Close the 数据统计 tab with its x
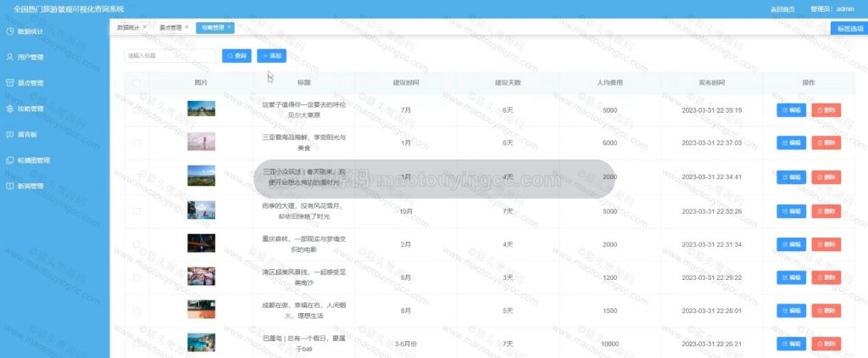 pyautogui.click(x=144, y=26)
